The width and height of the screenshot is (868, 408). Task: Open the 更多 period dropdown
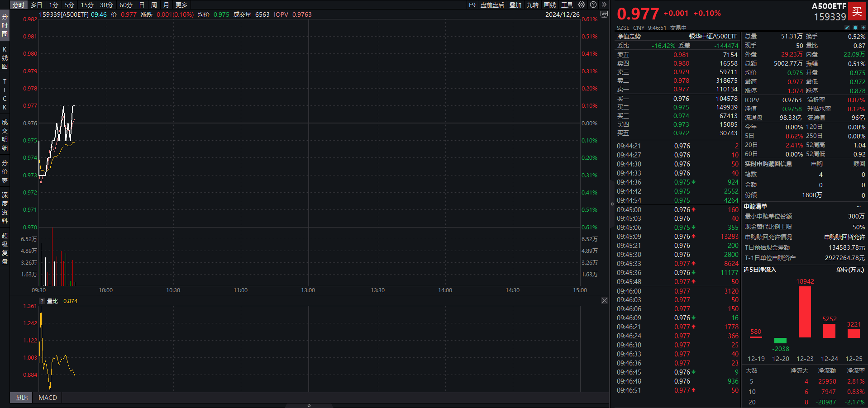(x=181, y=5)
